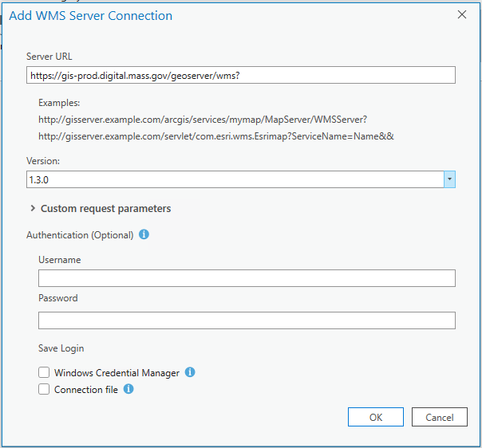482x448 pixels.
Task: Click the Cancel button
Action: 439,417
